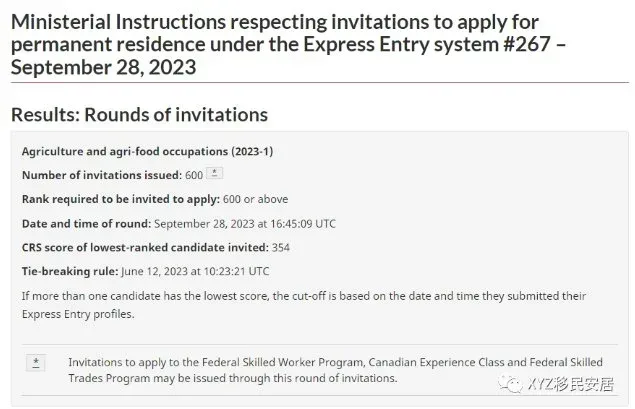Click the return-to-footnote asterisk in the bottom note
Screen dimensions: 635x409
pos(36,363)
